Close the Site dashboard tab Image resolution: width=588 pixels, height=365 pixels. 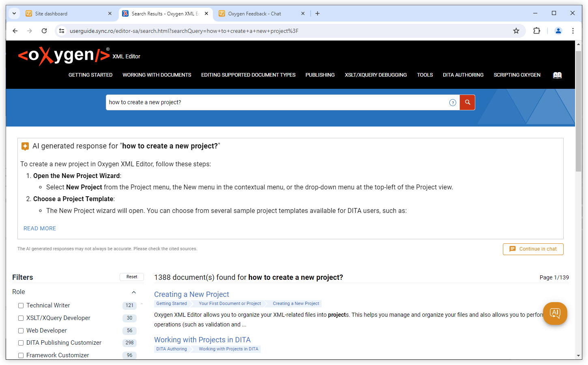pos(110,13)
